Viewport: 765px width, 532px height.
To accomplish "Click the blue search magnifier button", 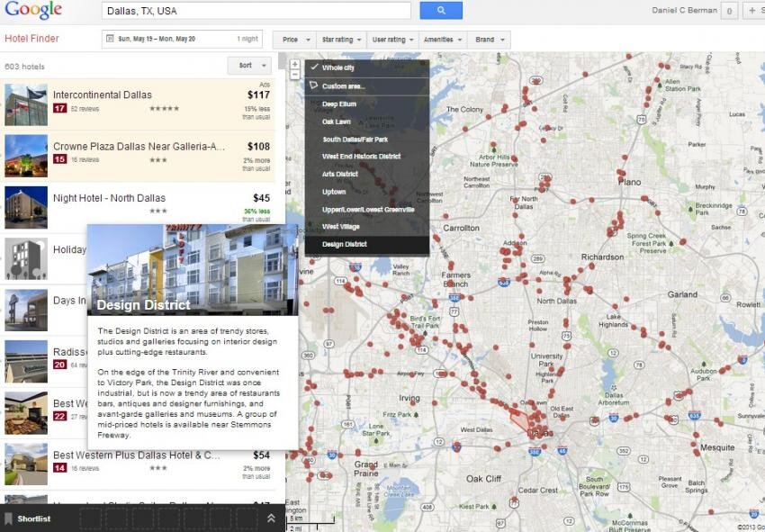I will 441,10.
